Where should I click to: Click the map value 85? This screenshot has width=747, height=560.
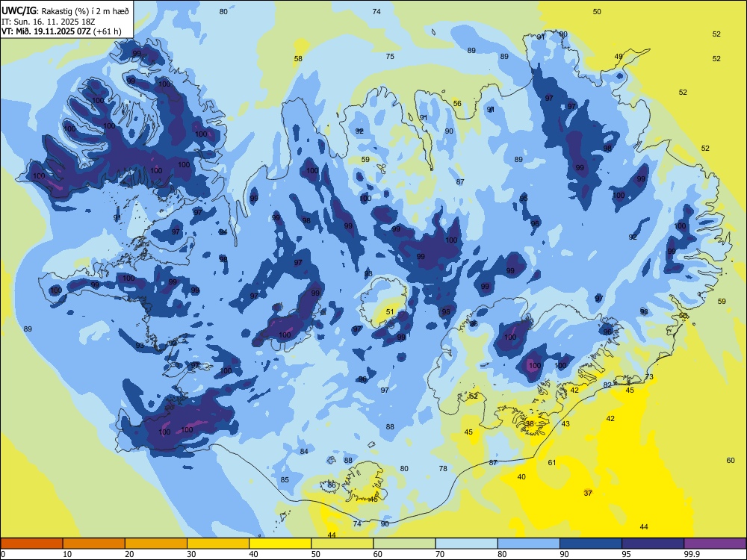(x=285, y=479)
